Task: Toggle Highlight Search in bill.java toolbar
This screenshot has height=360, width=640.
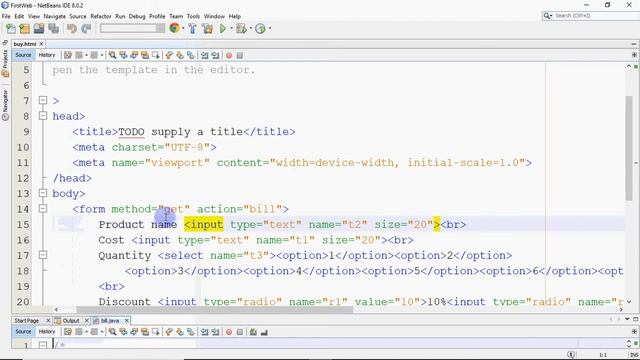Action: coord(144,332)
